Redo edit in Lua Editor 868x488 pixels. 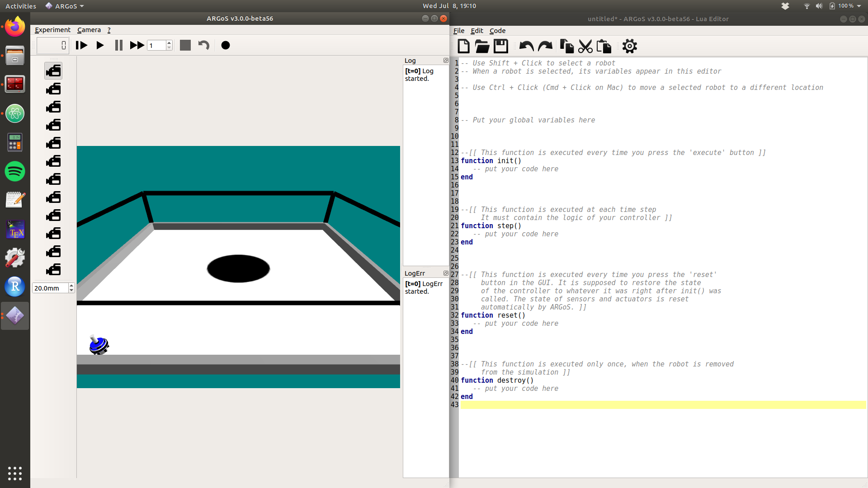point(545,46)
